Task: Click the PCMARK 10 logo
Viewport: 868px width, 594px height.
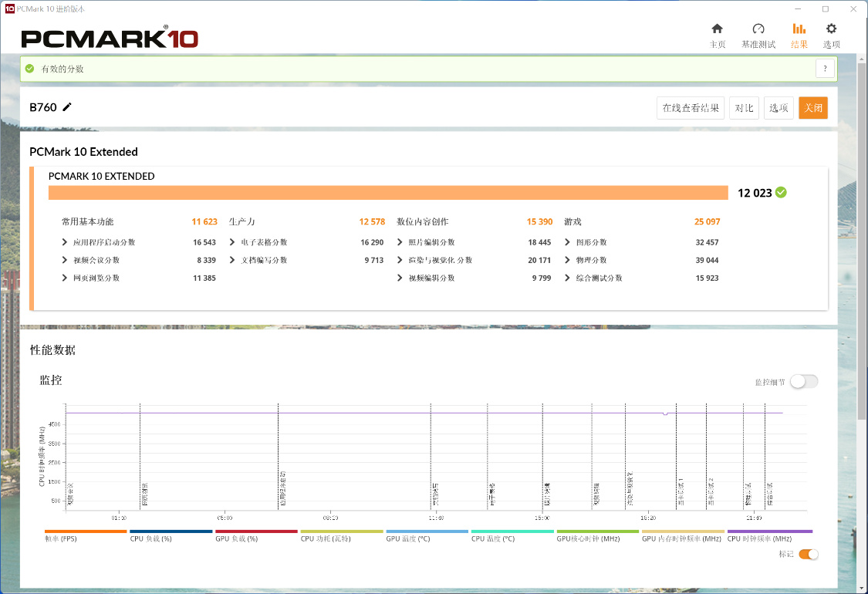Action: tap(110, 39)
